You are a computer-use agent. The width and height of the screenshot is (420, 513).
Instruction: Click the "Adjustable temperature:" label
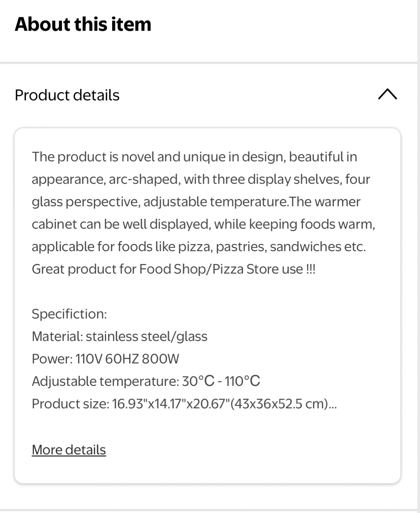coord(105,381)
